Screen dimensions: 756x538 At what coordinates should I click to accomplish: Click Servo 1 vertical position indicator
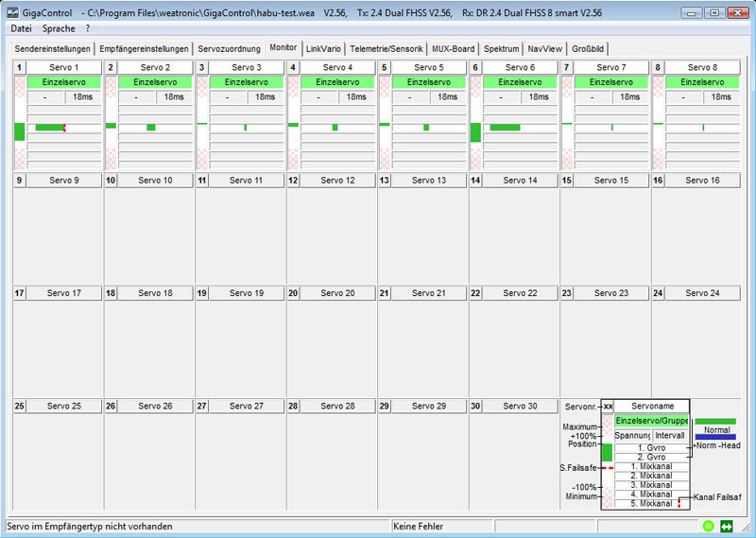click(19, 131)
